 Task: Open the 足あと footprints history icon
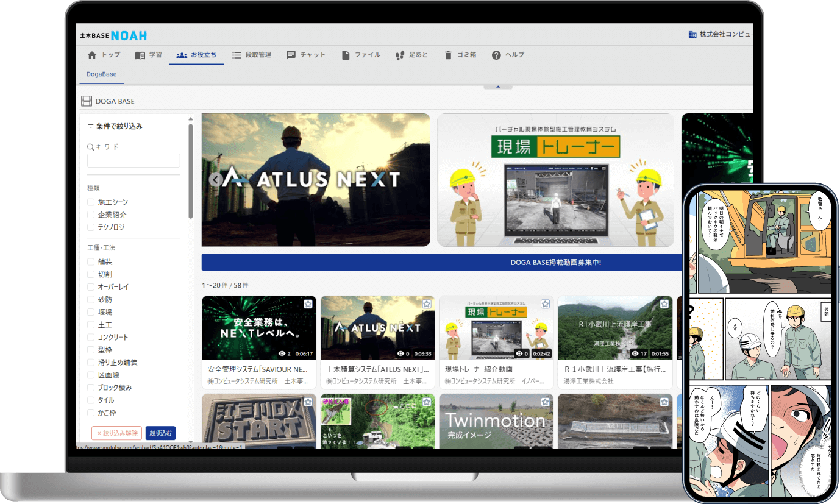pyautogui.click(x=400, y=54)
